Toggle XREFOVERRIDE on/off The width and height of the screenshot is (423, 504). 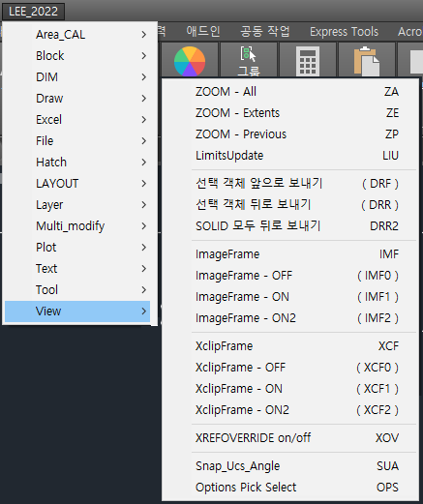tap(290, 438)
